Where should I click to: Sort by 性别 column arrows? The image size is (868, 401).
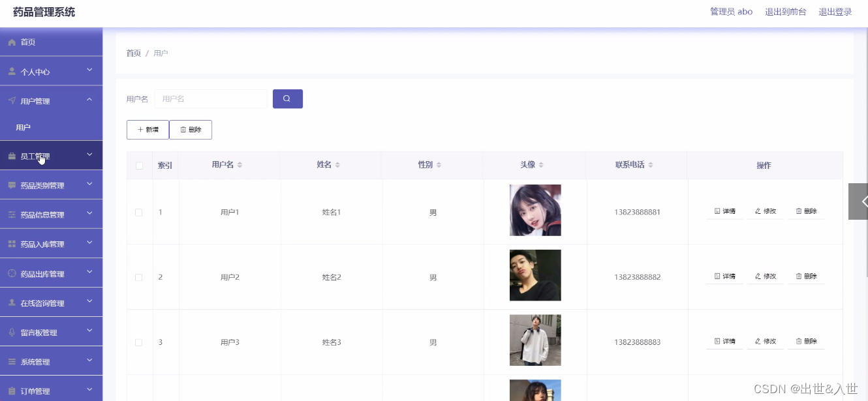(x=439, y=165)
